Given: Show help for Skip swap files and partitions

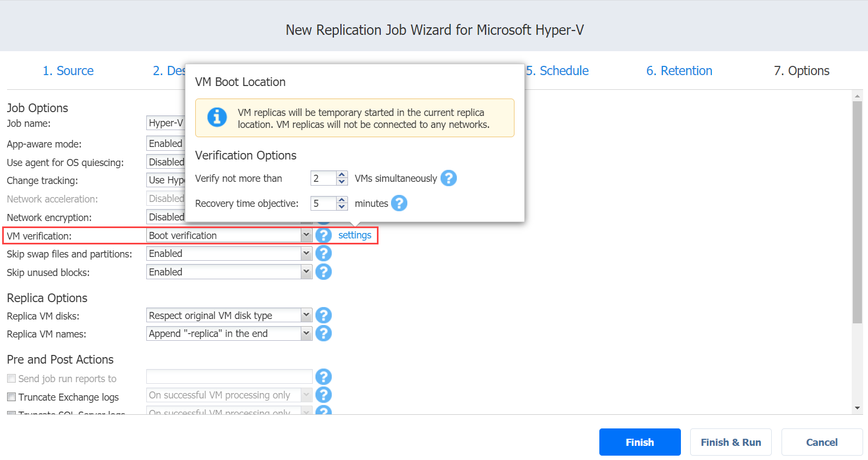Looking at the screenshot, I should (x=324, y=253).
